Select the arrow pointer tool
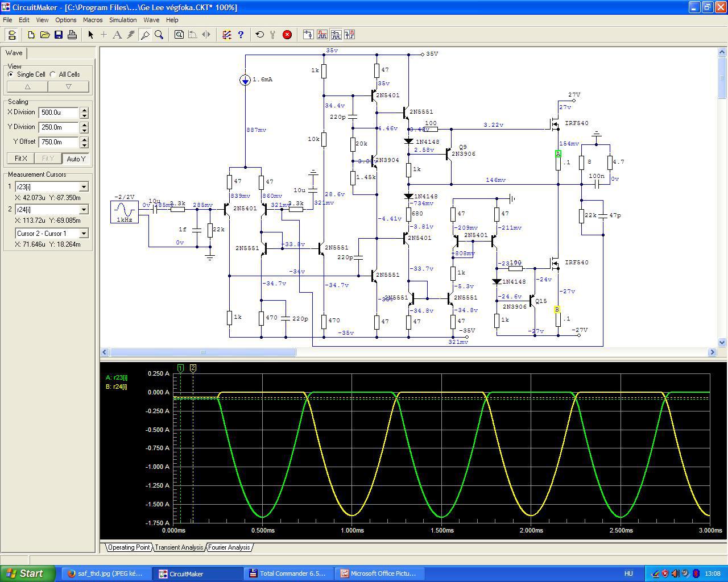This screenshot has width=728, height=582. click(x=90, y=35)
